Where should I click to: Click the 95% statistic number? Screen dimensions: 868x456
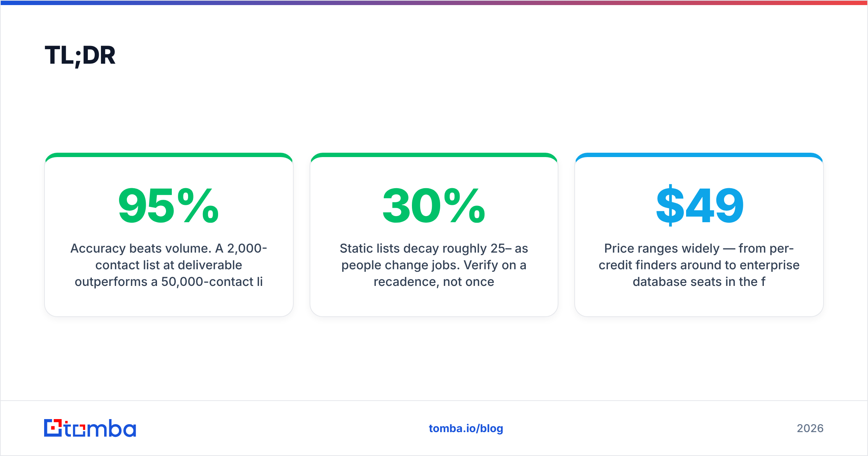coord(169,206)
